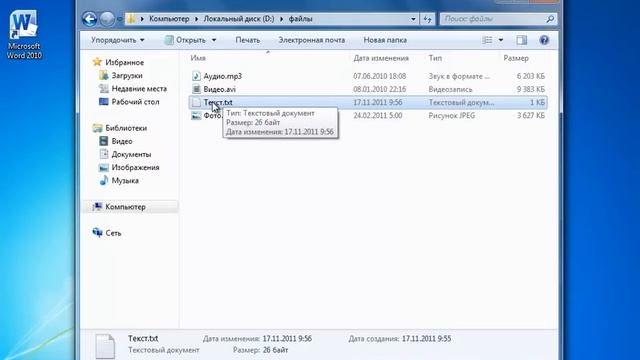The height and width of the screenshot is (360, 640).
Task: Expand the arrow after Компьютер in path
Action: 196,19
